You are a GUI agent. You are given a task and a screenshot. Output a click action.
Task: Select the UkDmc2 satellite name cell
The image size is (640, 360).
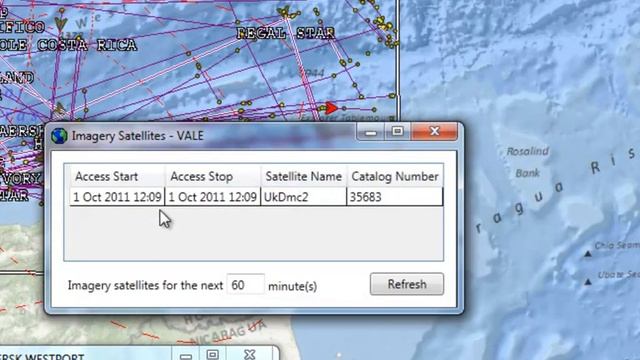pos(303,197)
